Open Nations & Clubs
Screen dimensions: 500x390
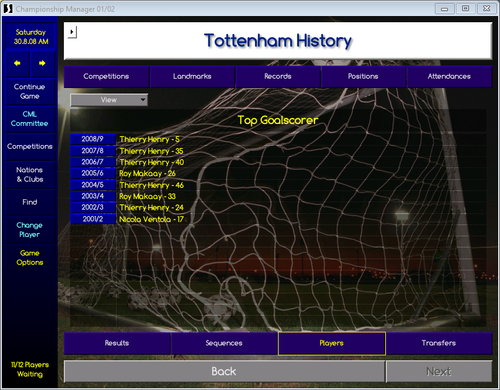coord(30,174)
